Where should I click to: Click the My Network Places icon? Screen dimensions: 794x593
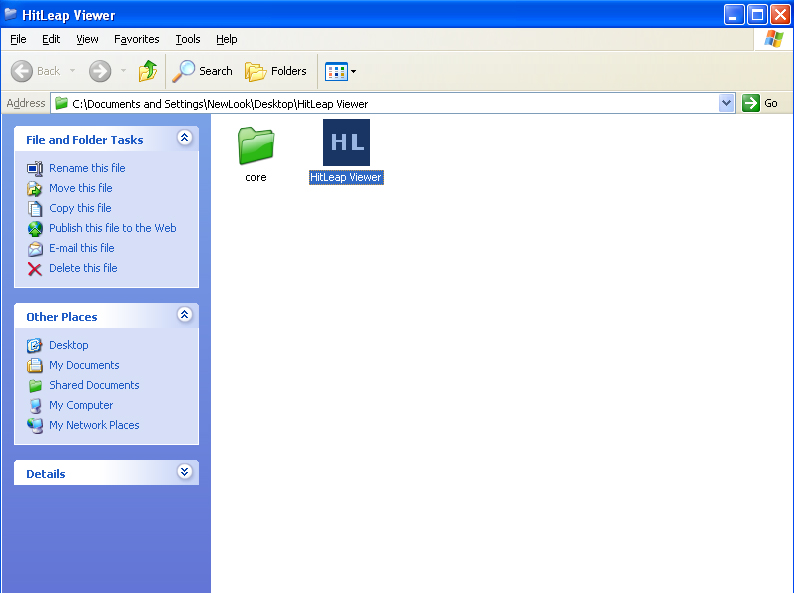(35, 426)
